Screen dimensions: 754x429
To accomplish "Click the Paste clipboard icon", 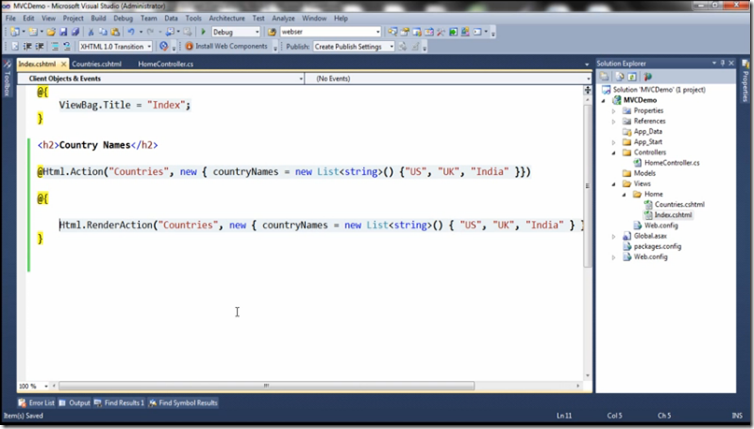I will [115, 32].
